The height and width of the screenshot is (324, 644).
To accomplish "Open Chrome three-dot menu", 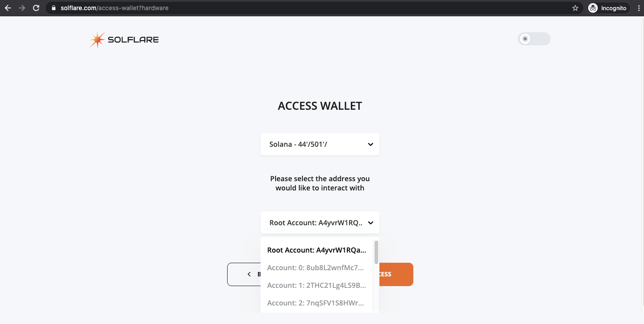I will (x=638, y=8).
